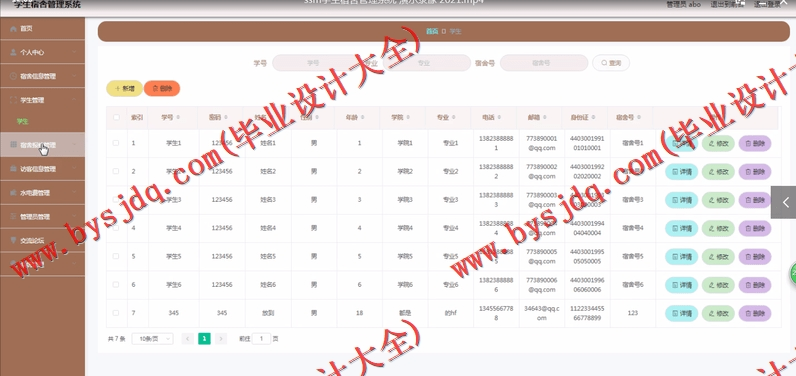
Task: Collapse 学生管理 section in the sidebar
Action: click(43, 100)
